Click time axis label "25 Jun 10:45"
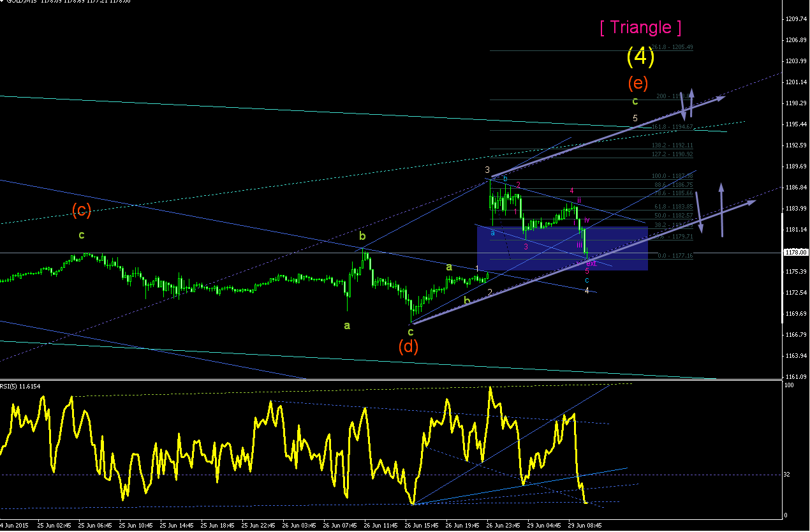 point(136,526)
